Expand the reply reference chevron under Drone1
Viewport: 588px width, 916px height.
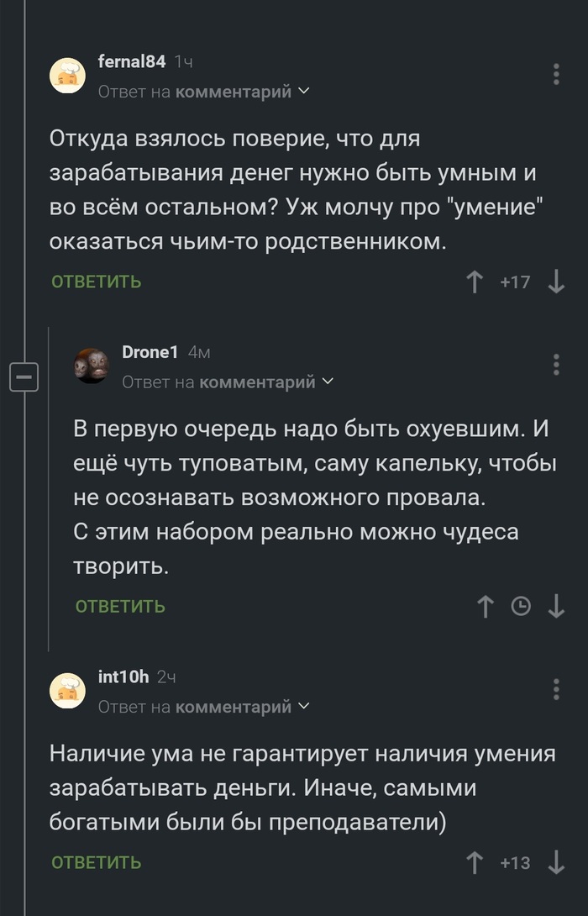328,380
